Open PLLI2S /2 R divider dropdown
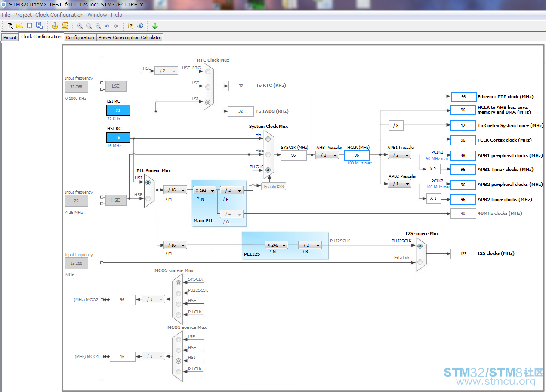Image resolution: width=546 pixels, height=392 pixels. click(x=310, y=245)
